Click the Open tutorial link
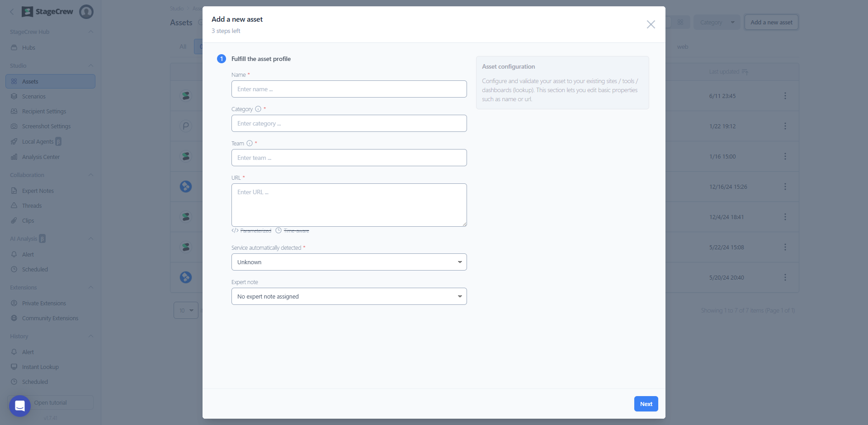Screen dimensions: 868x425 pyautogui.click(x=51, y=402)
